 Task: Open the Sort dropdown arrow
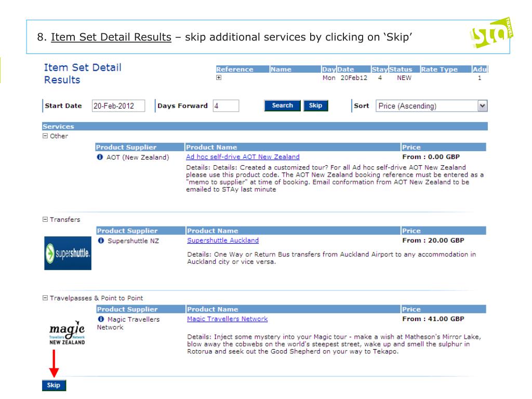(x=482, y=106)
